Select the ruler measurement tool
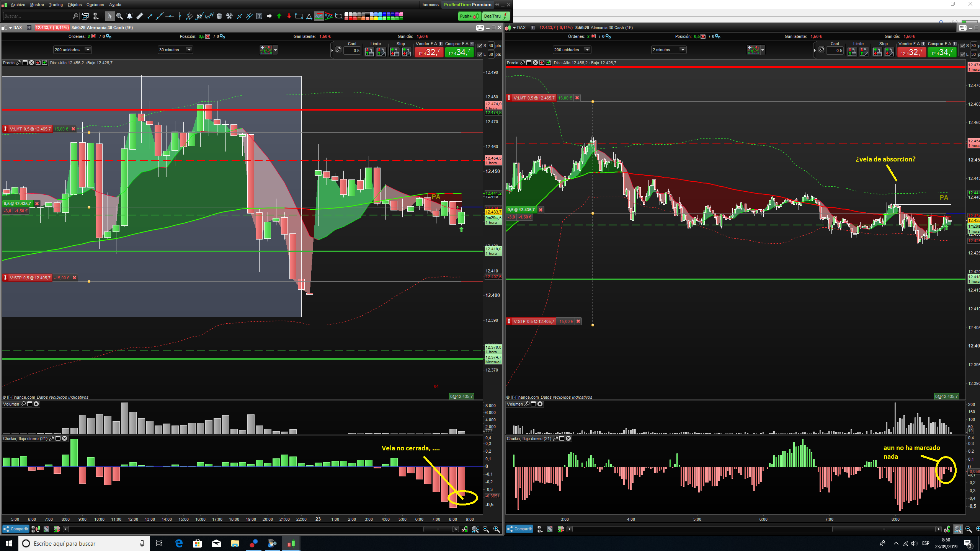 tap(140, 16)
